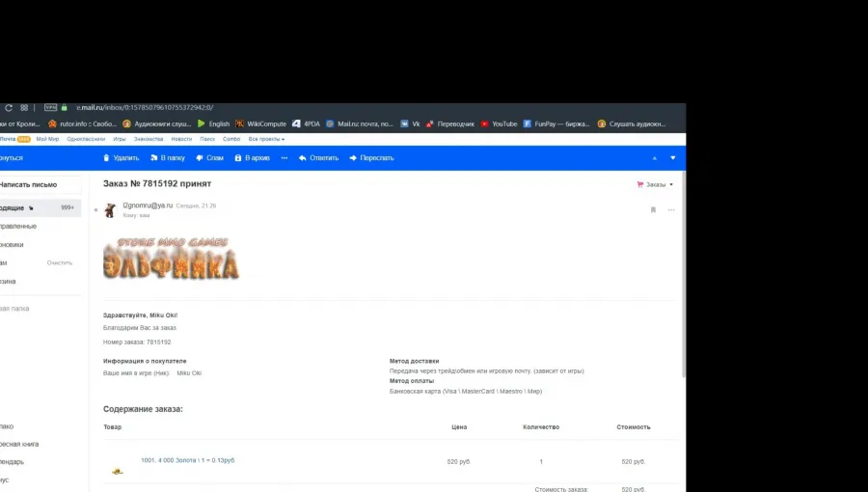The height and width of the screenshot is (492, 868).
Task: Open the FunPay bookmark
Action: [x=556, y=124]
